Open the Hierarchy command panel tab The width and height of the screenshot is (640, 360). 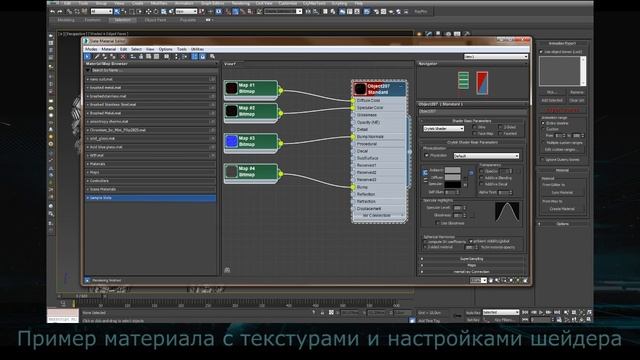pyautogui.click(x=438, y=35)
